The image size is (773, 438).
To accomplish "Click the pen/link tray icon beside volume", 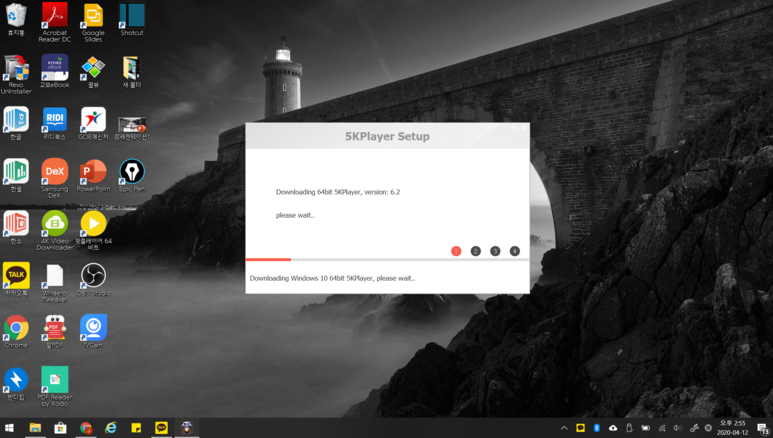I will tap(694, 428).
